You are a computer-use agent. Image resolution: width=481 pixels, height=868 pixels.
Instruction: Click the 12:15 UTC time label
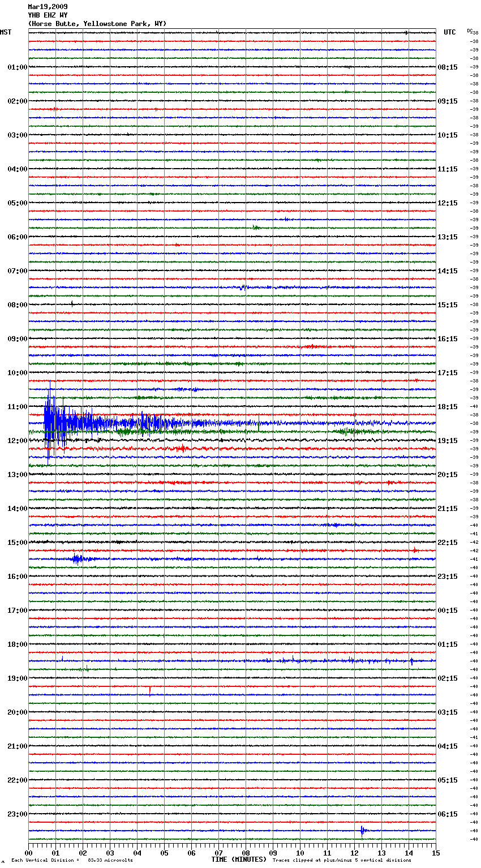coord(448,203)
